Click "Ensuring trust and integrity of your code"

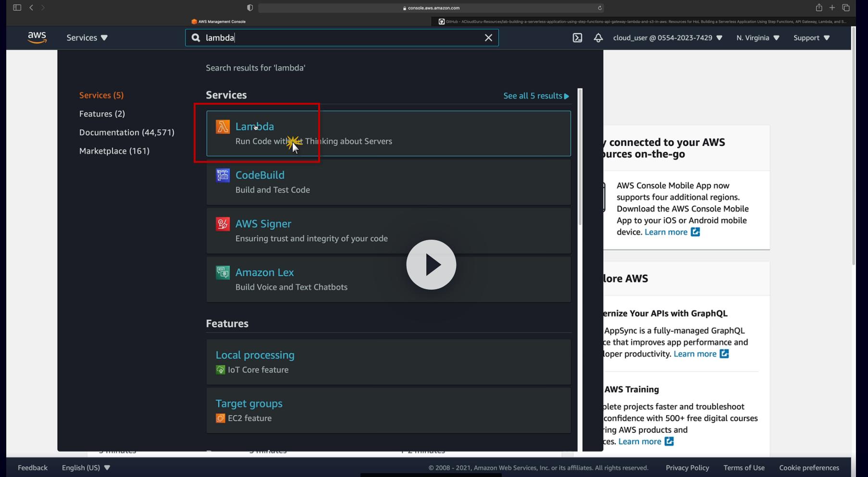[x=311, y=239]
